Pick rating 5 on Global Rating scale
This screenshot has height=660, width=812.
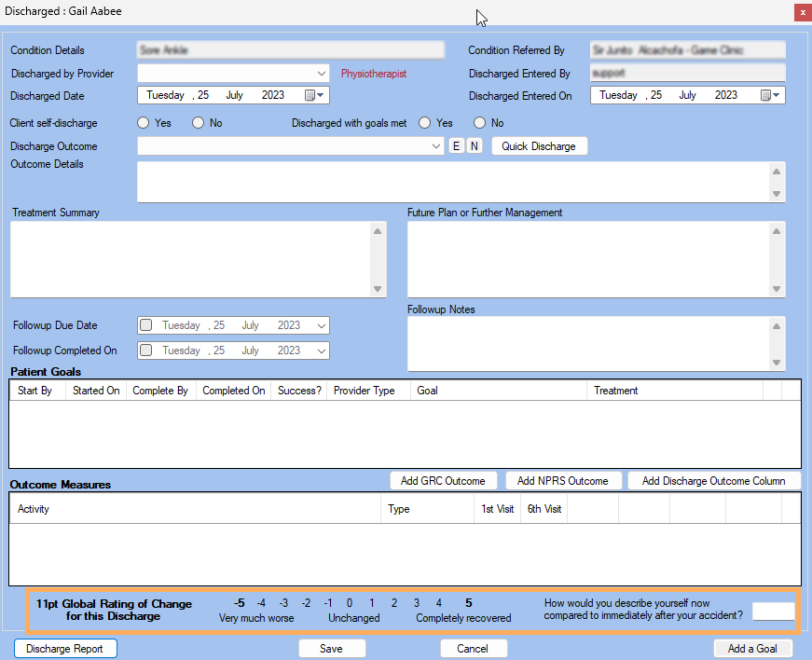click(x=469, y=603)
